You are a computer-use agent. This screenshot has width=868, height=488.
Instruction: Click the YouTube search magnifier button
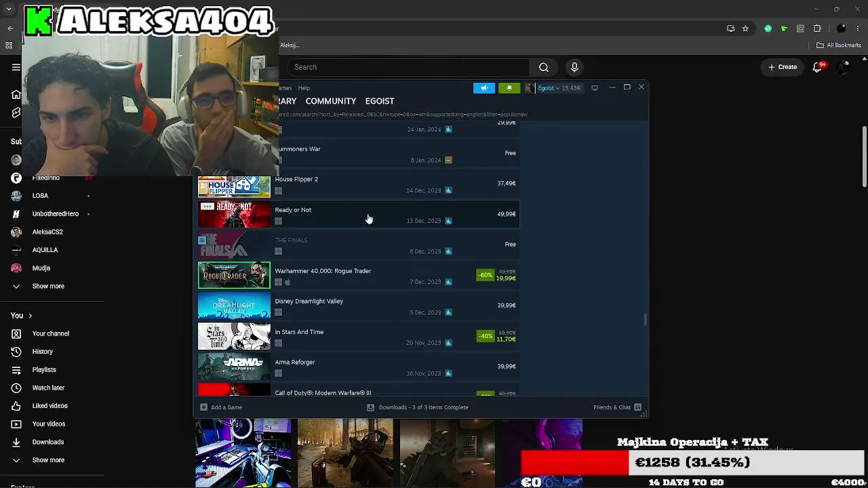(x=544, y=67)
